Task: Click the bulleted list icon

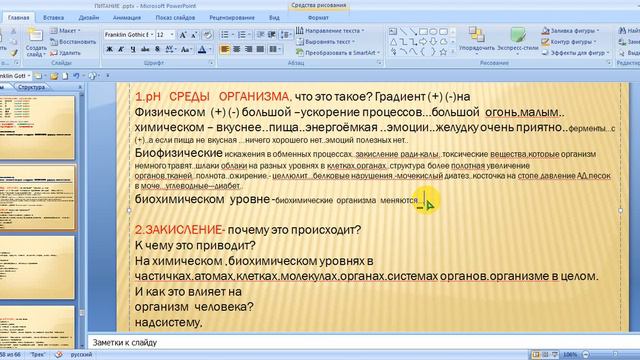Action: click(x=225, y=35)
